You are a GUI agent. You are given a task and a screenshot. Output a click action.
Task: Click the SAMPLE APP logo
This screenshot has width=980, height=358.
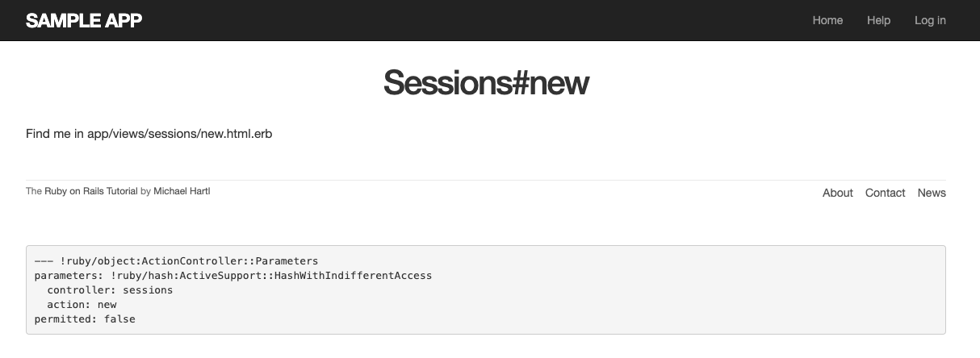point(84,20)
